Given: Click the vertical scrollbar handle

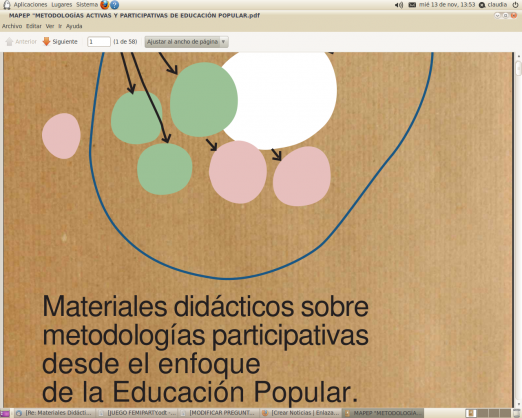Looking at the screenshot, I should [518, 68].
